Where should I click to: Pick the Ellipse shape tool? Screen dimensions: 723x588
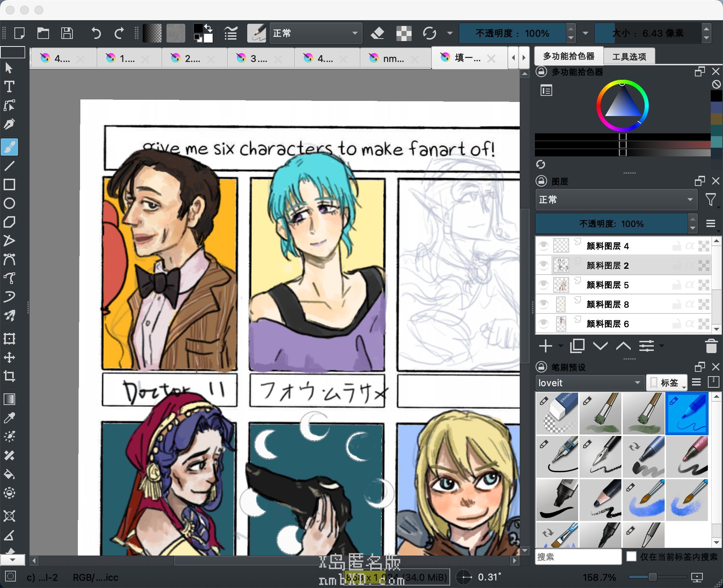point(9,203)
